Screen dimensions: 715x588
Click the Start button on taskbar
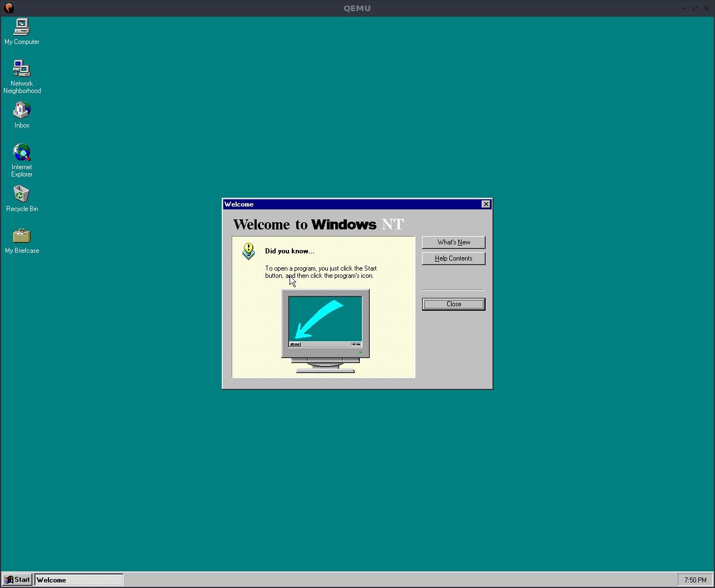[17, 580]
